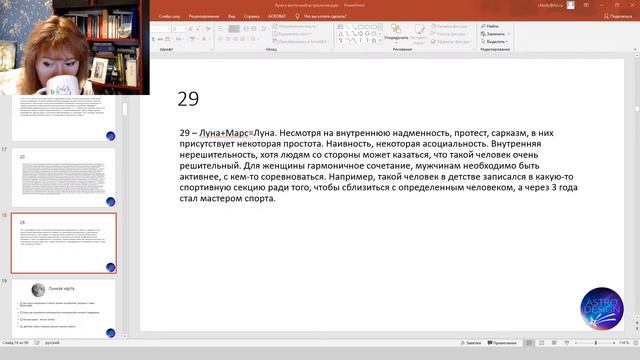Select slide 19 thumbnail 'Лунная карта'

[x=64, y=309]
